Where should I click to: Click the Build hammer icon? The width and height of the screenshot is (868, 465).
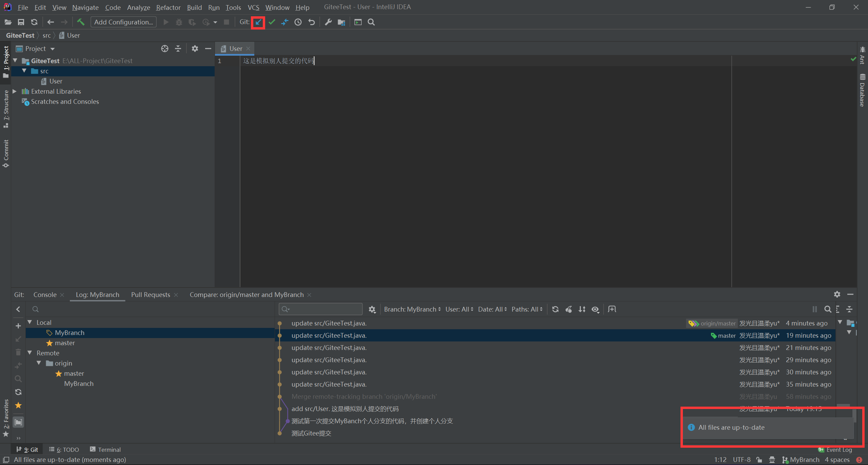tap(81, 22)
